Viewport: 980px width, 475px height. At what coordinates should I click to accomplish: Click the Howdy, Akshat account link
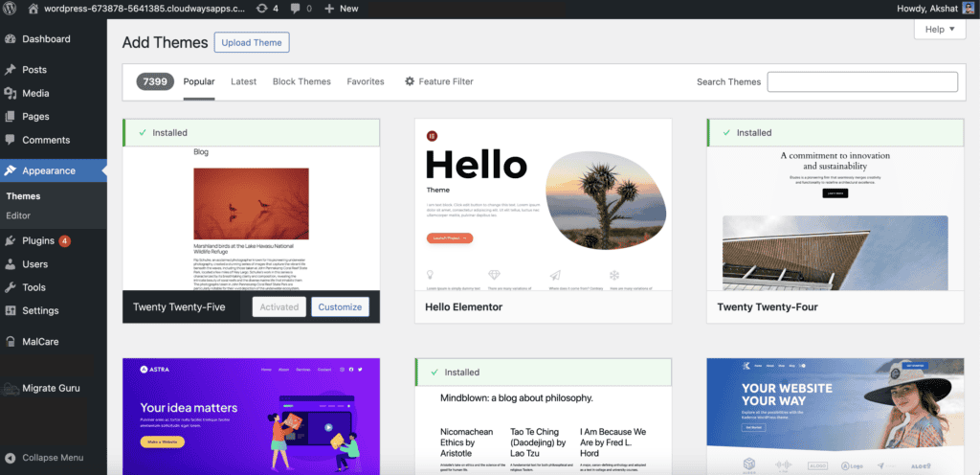[x=926, y=9]
